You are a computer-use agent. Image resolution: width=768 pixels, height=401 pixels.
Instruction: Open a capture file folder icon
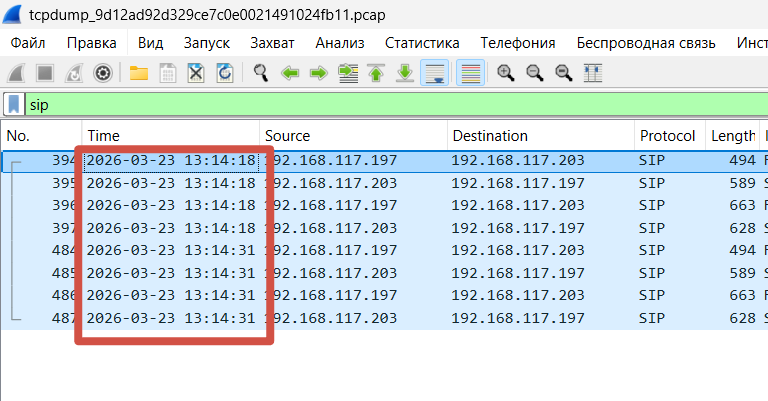[139, 73]
